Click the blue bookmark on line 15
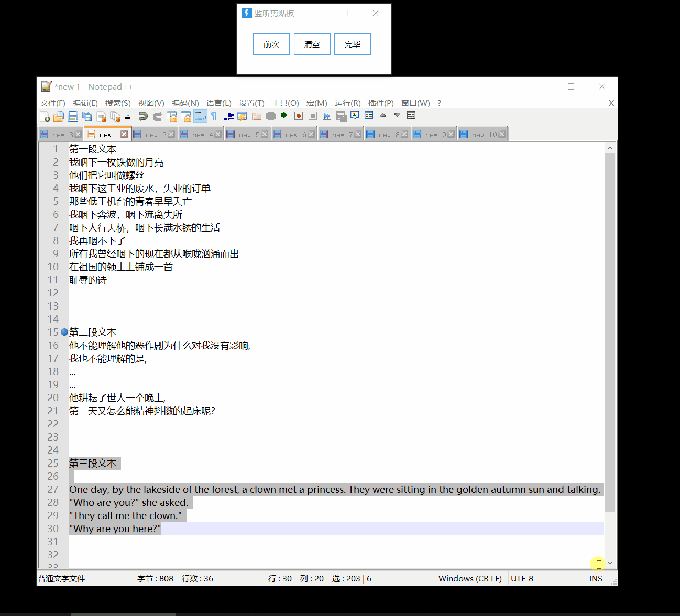This screenshot has width=680, height=616. point(64,332)
